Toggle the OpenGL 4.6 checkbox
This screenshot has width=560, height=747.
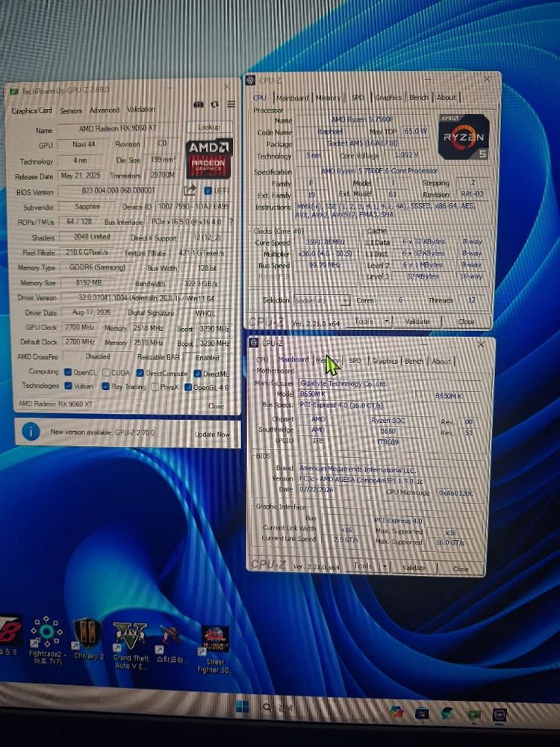click(188, 387)
